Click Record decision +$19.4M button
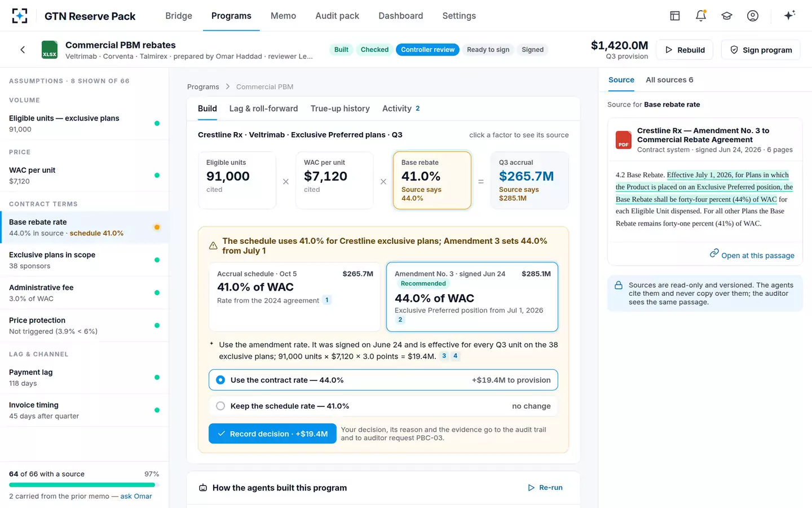Image resolution: width=812 pixels, height=508 pixels. 272,433
